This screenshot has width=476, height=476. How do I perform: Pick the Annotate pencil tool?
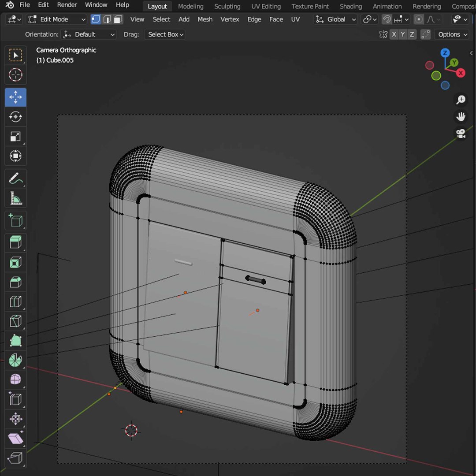pos(15,179)
